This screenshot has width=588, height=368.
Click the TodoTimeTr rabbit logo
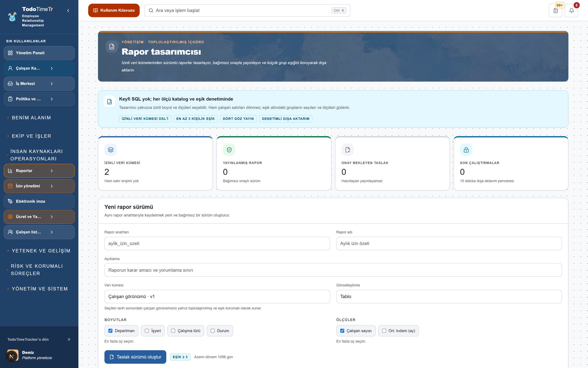(x=12, y=17)
